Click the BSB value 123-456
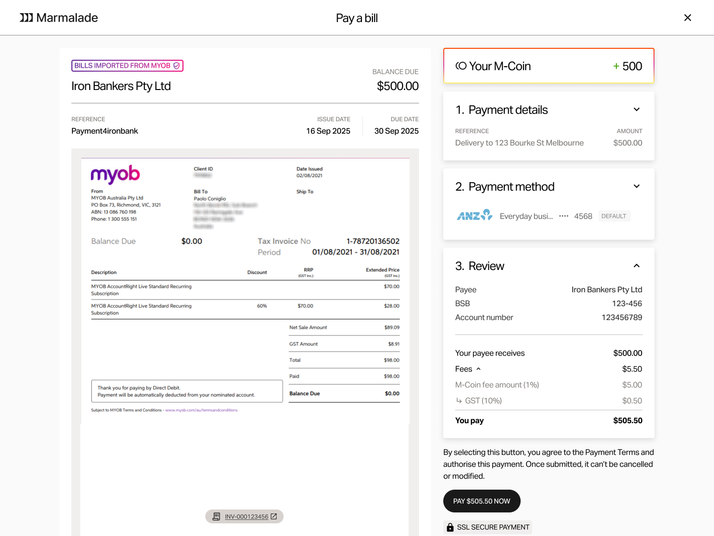 pyautogui.click(x=627, y=304)
